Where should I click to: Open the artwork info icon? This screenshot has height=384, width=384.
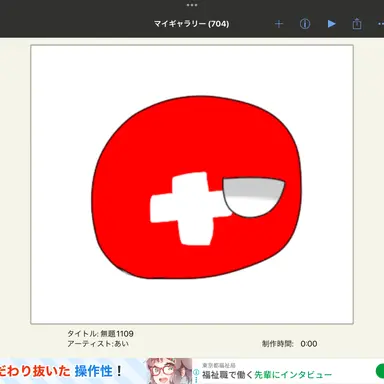pyautogui.click(x=305, y=24)
